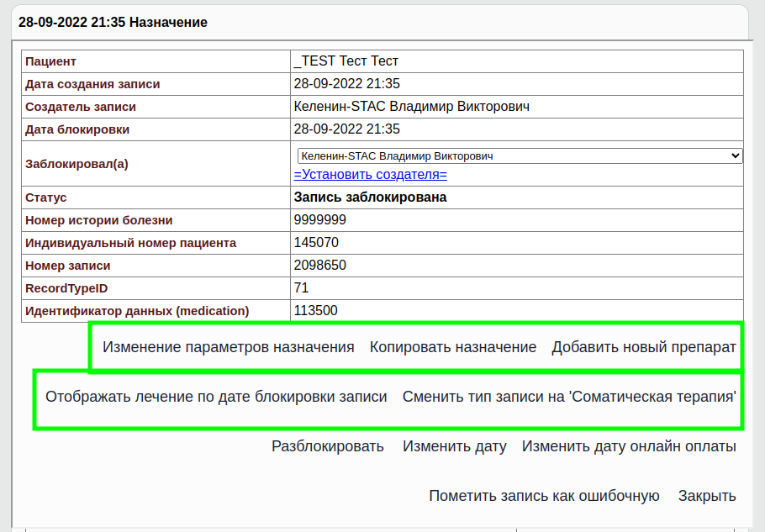Click the 'Дата блокировки' date value

click(x=347, y=129)
